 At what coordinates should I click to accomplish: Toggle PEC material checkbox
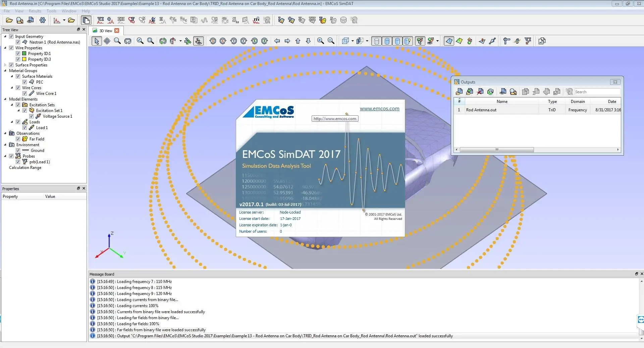pyautogui.click(x=25, y=82)
